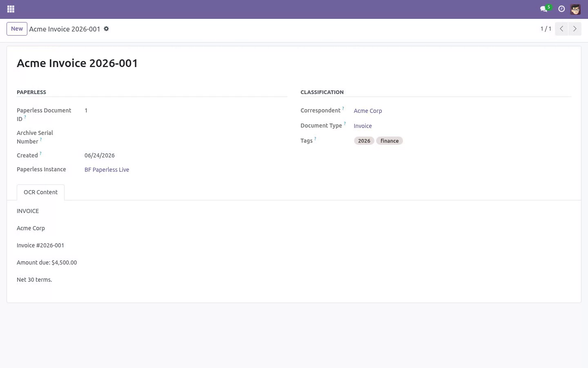Image resolution: width=588 pixels, height=368 pixels.
Task: Click the 2026 tag
Action: click(364, 141)
